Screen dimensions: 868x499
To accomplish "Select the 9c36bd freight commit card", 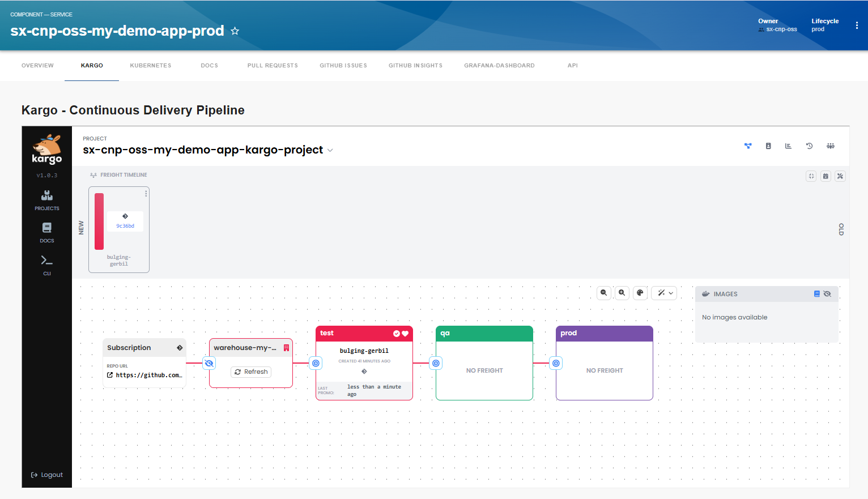I will coord(125,221).
